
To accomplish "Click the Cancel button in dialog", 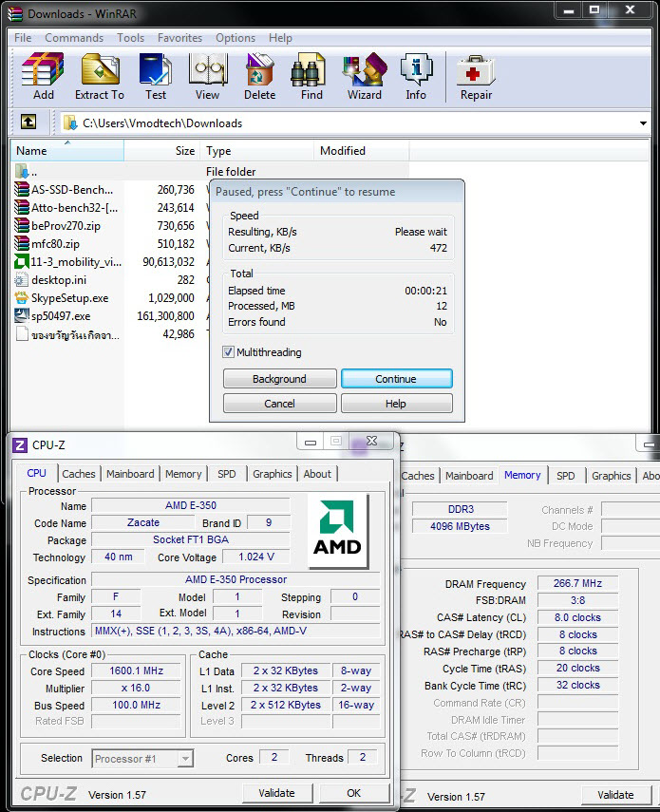I will tap(279, 404).
